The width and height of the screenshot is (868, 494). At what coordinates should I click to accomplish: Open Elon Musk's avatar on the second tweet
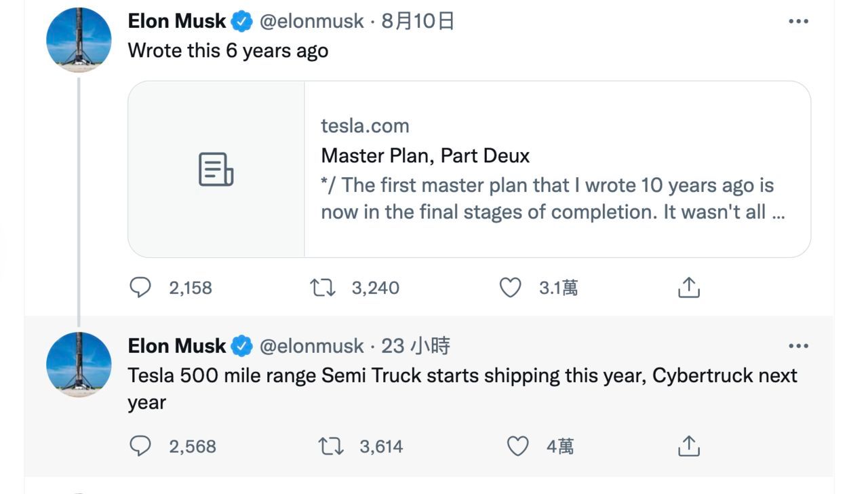pyautogui.click(x=79, y=364)
